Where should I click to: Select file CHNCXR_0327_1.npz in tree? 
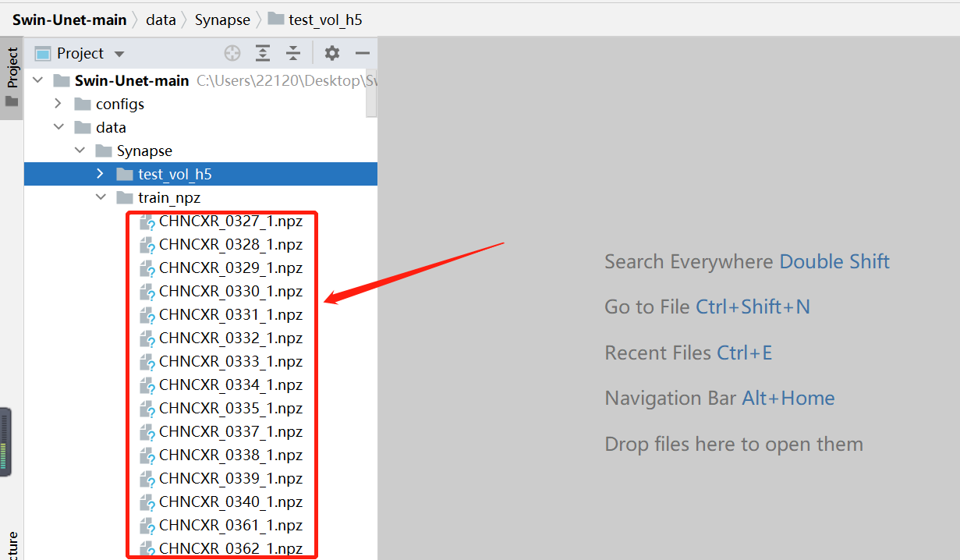coord(230,222)
